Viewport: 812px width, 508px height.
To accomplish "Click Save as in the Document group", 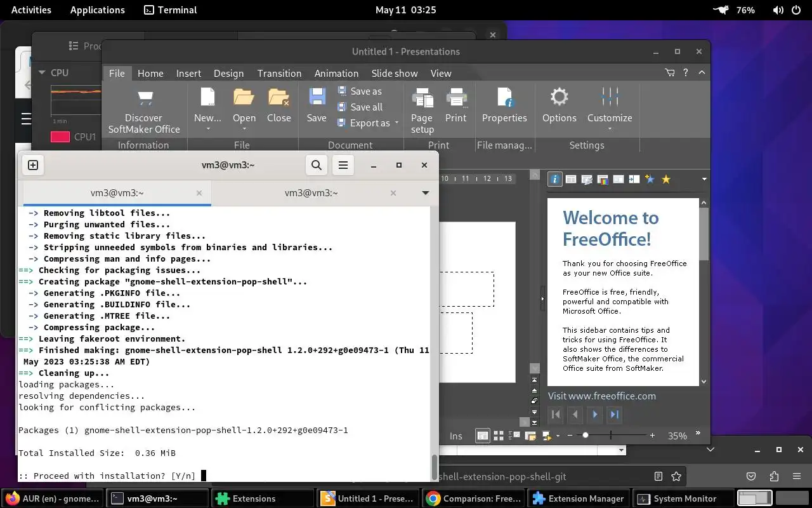I will point(360,91).
